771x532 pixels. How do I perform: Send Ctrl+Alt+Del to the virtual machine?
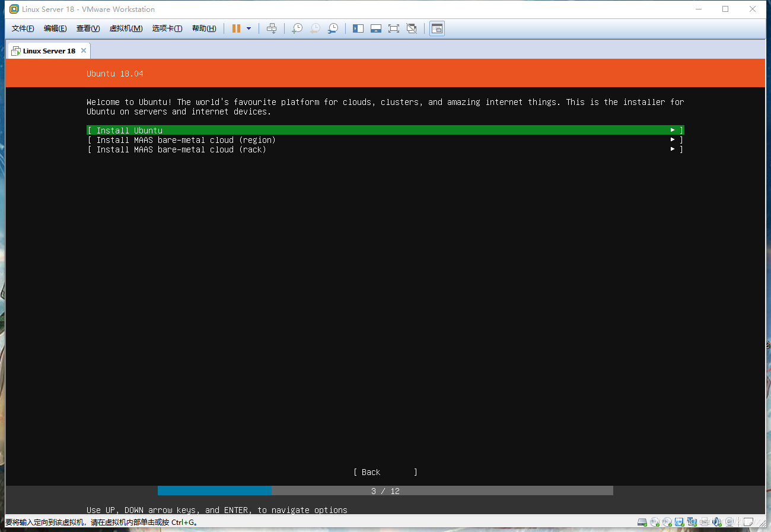[272, 28]
